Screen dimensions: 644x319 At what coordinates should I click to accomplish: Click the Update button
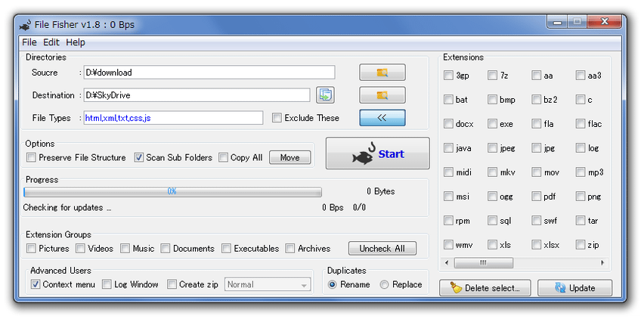[574, 288]
